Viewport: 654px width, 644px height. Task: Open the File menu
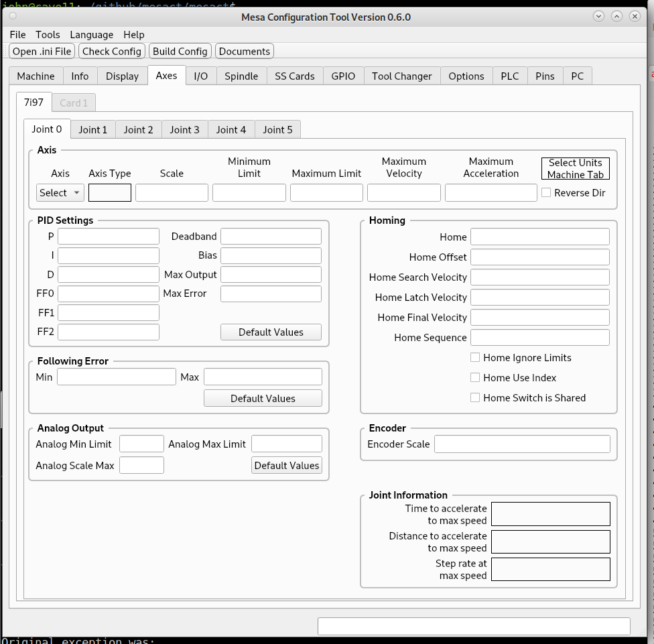click(17, 35)
